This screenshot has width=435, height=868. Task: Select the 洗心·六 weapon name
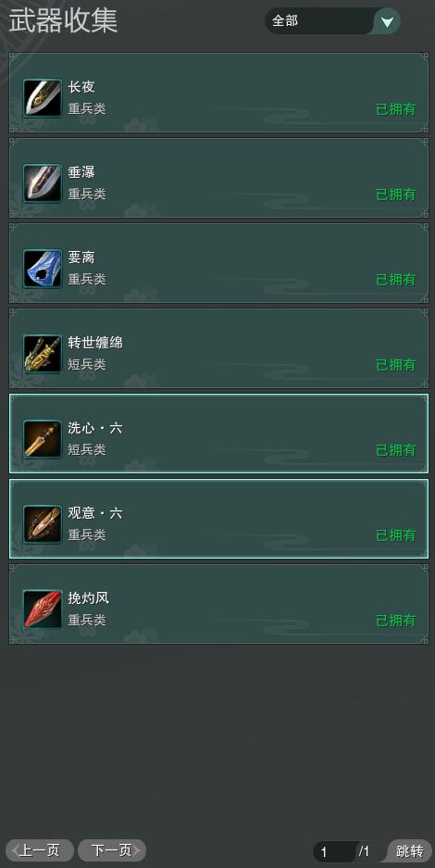tap(95, 428)
